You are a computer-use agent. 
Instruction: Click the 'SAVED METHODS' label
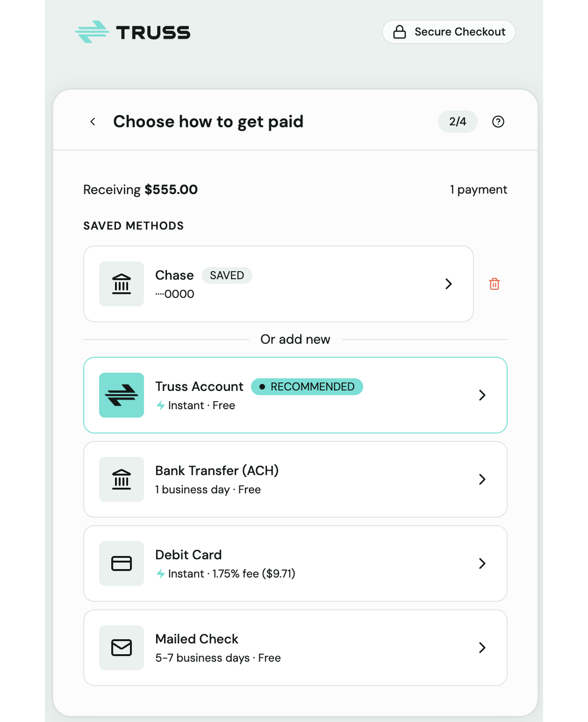point(134,226)
